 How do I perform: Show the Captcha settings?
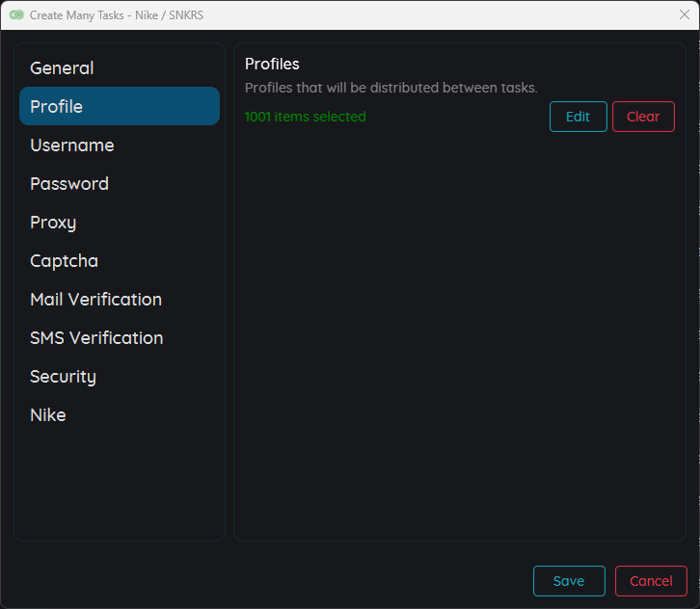(x=64, y=261)
